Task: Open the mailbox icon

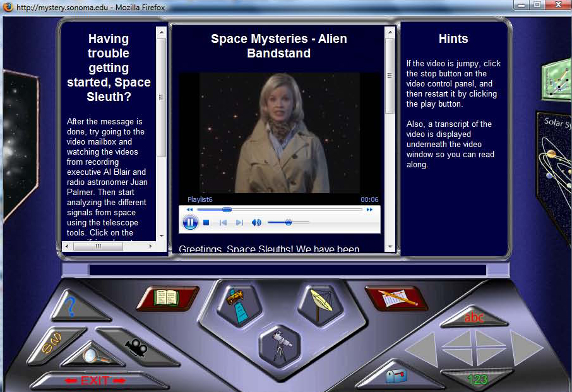Action: click(x=396, y=377)
